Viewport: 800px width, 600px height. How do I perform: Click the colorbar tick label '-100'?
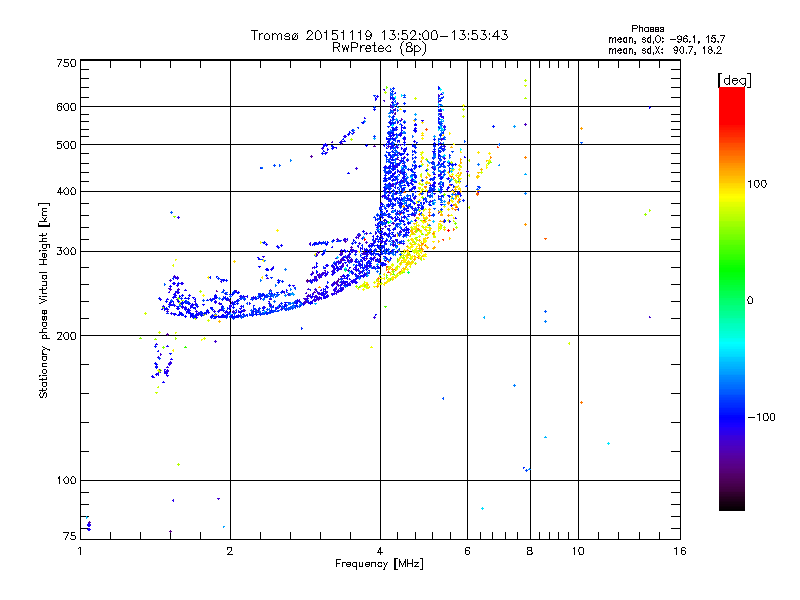click(762, 417)
